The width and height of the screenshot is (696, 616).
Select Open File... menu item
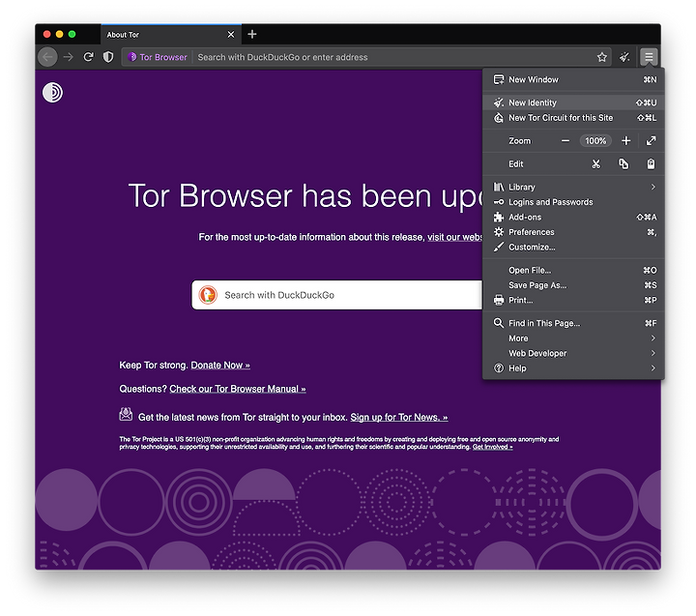click(x=573, y=270)
